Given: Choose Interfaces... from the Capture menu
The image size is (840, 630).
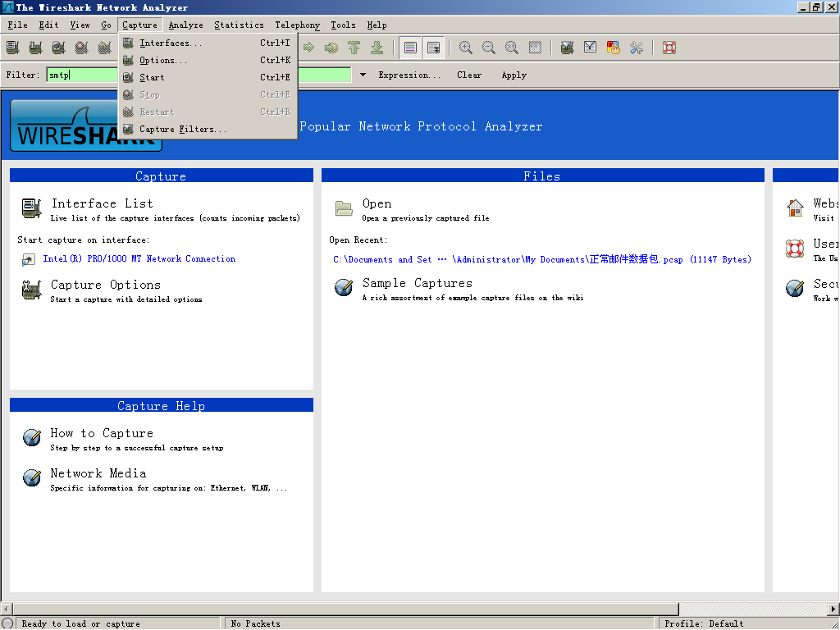Looking at the screenshot, I should point(171,43).
